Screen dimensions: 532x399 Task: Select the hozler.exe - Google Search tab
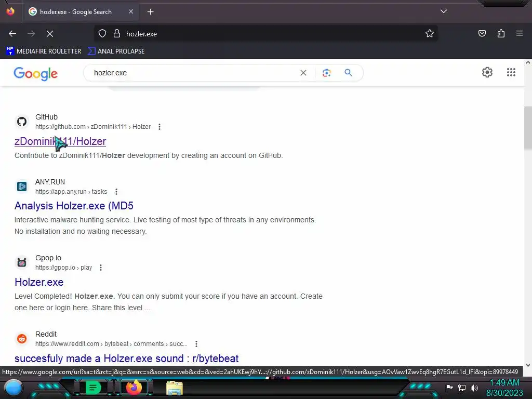(81, 12)
